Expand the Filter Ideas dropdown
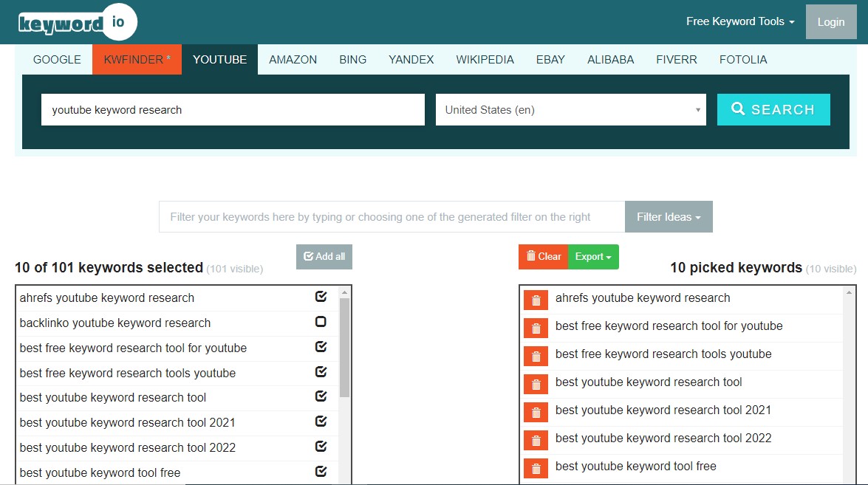 pos(669,217)
